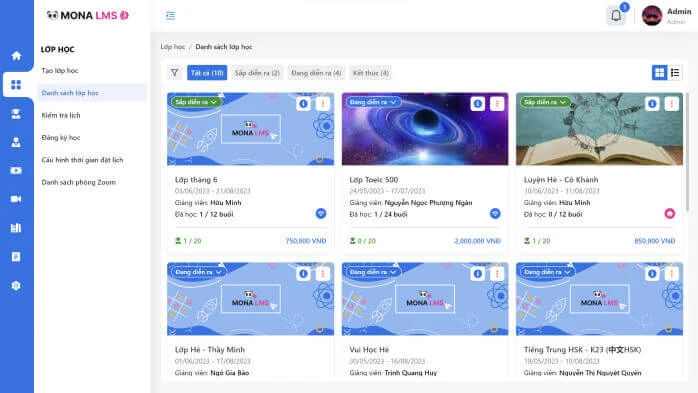698x393 pixels.
Task: Open the settings gear icon in sidebar
Action: tap(16, 286)
